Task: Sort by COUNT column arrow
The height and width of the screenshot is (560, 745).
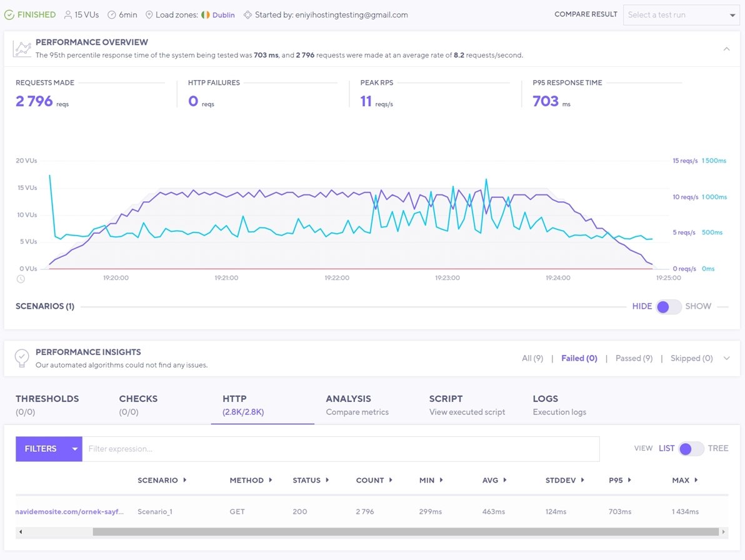Action: click(x=391, y=480)
